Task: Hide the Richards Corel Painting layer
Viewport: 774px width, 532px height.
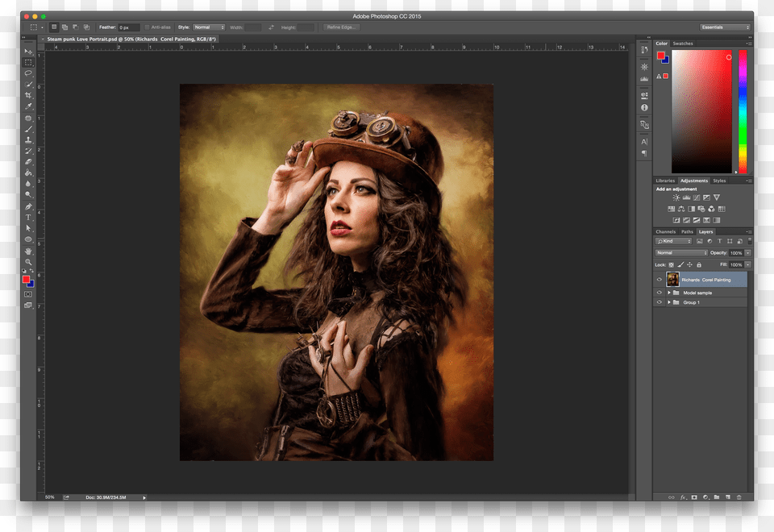Action: 659,280
